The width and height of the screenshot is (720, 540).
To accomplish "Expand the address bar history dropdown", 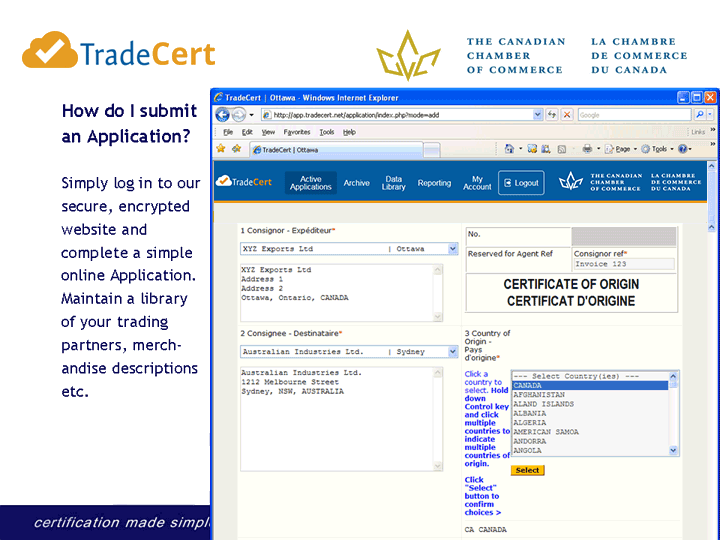I will point(537,115).
